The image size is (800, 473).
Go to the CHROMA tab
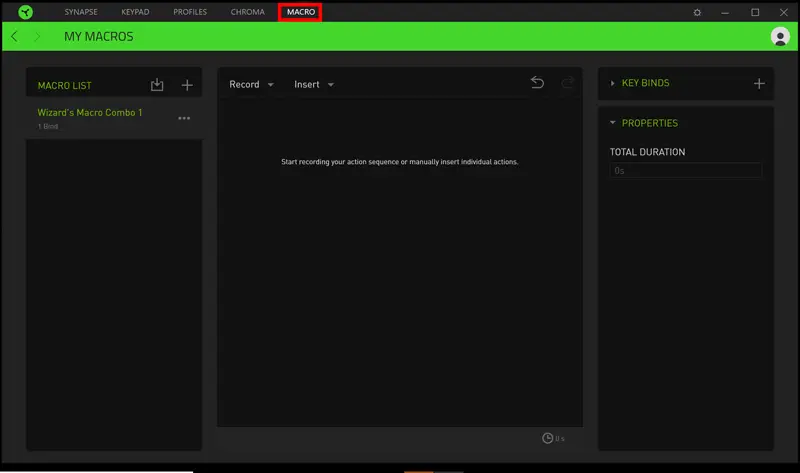[x=247, y=12]
